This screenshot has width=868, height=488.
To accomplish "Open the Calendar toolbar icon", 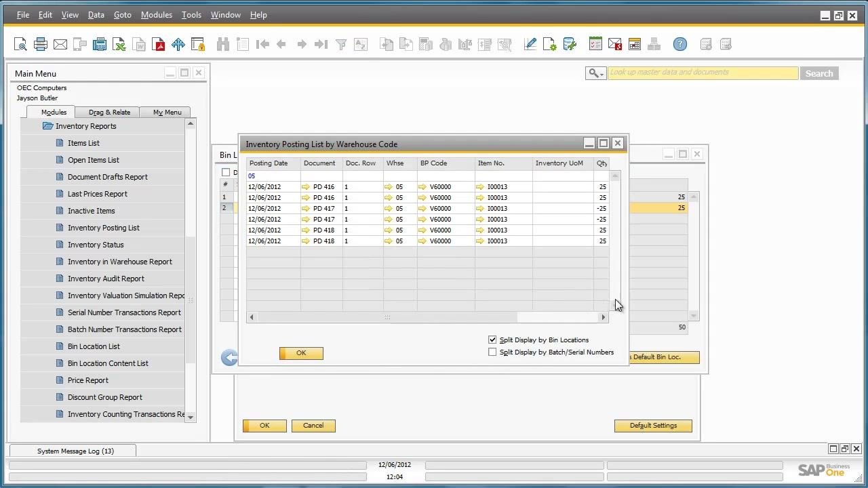I will [635, 45].
